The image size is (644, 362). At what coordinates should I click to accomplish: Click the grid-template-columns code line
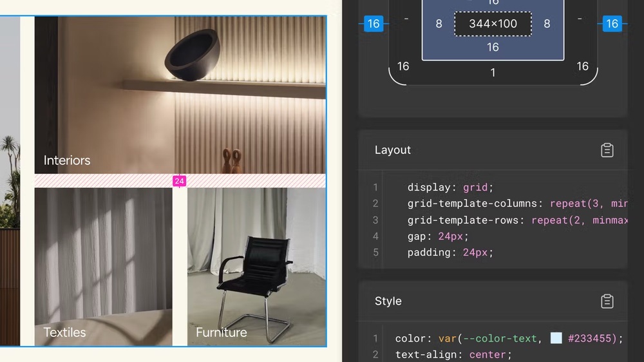[517, 204]
